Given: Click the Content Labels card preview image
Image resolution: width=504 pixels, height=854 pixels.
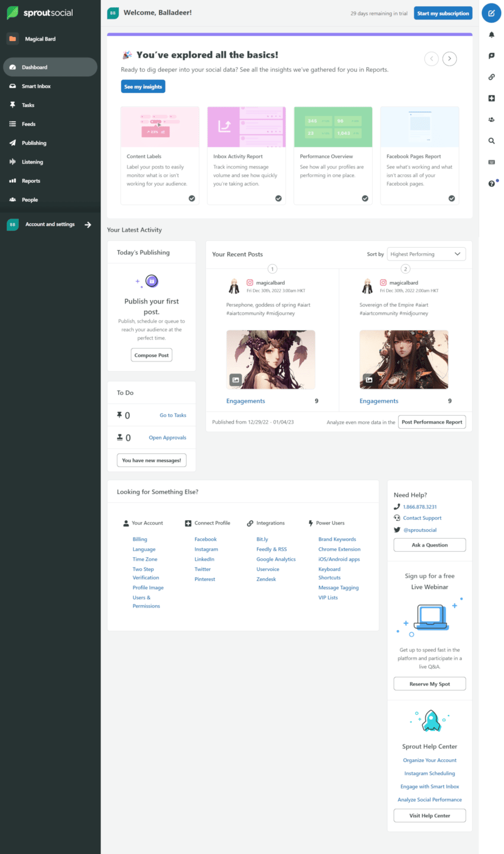Looking at the screenshot, I should (x=160, y=127).
